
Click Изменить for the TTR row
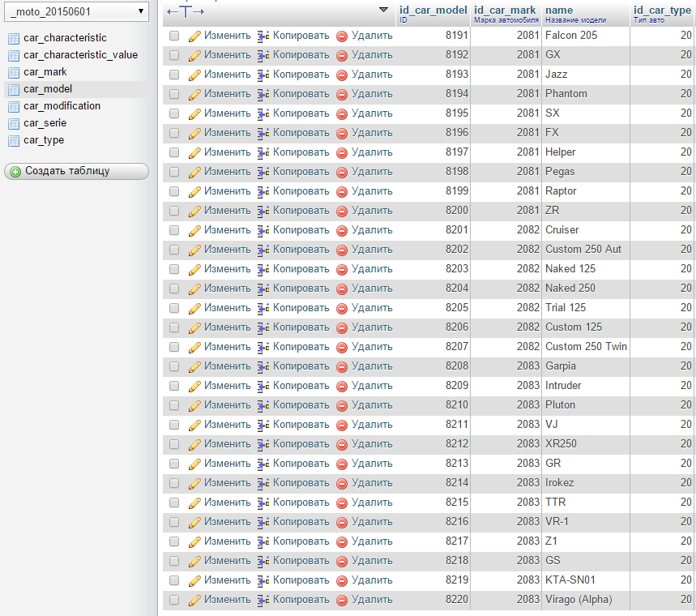pos(227,503)
